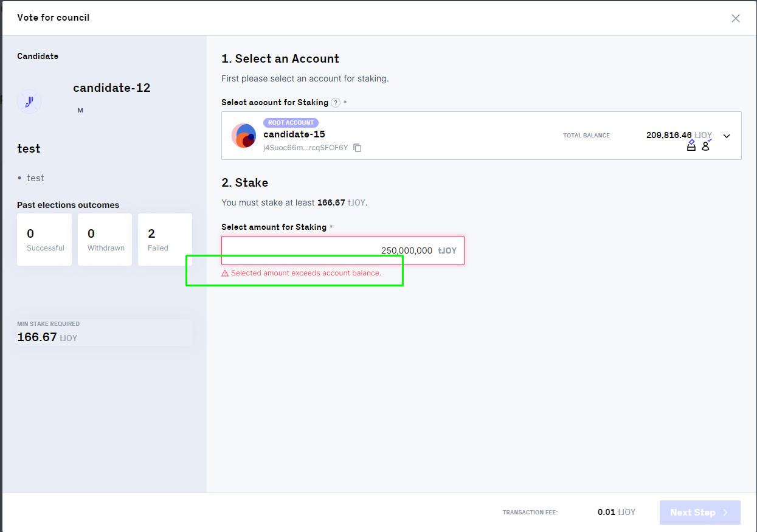Click the 0.01 transaction fee value
This screenshot has width=757, height=532.
[x=606, y=513]
